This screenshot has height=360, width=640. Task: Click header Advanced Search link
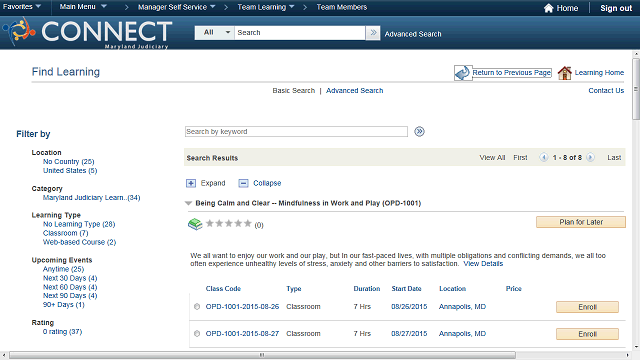click(x=413, y=34)
